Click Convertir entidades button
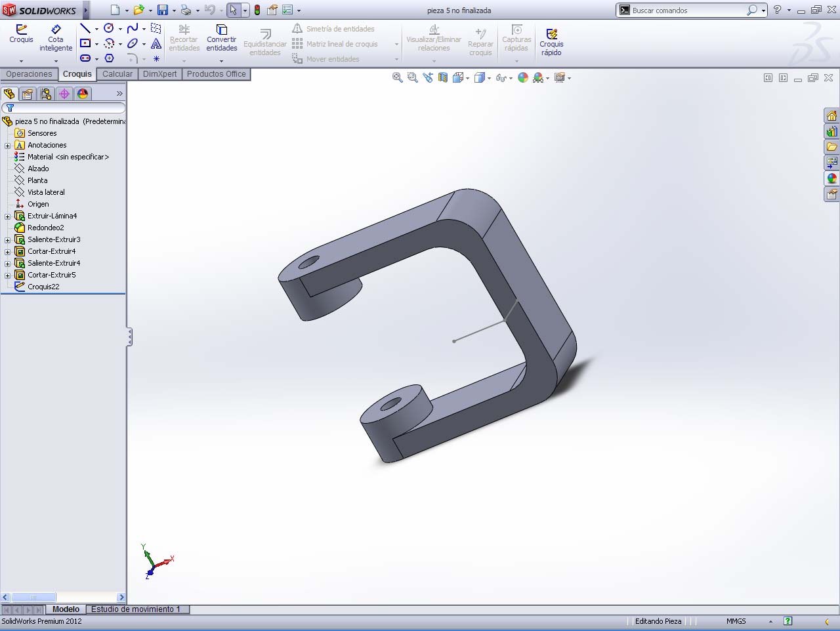Viewport: 840px width, 631px height. click(x=222, y=38)
